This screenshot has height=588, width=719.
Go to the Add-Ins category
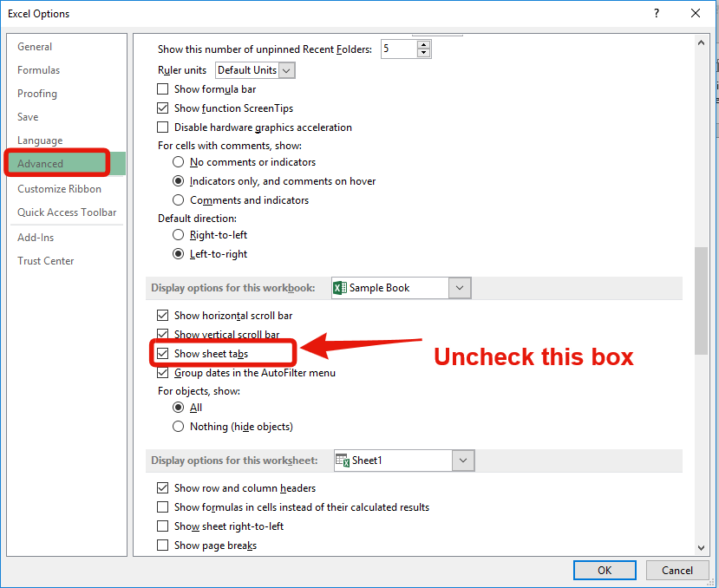pyautogui.click(x=36, y=238)
